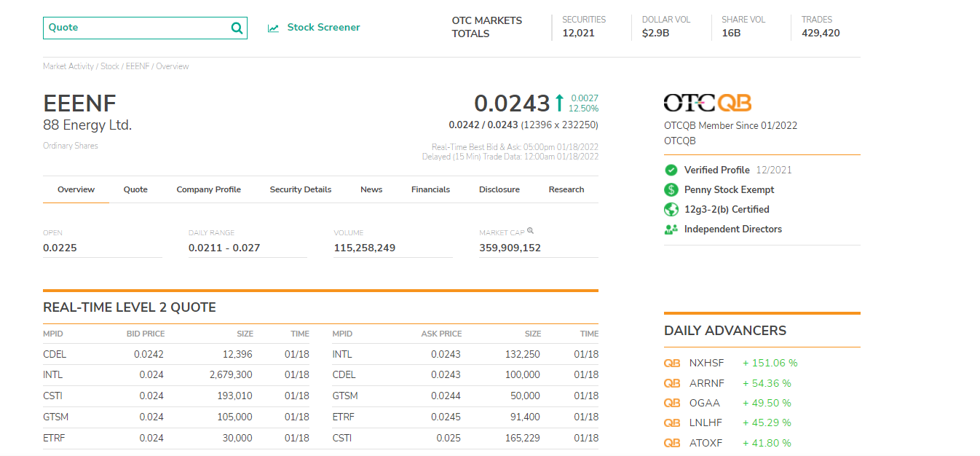This screenshot has height=456, width=980.
Task: Click the OTCQB logo
Action: [708, 103]
